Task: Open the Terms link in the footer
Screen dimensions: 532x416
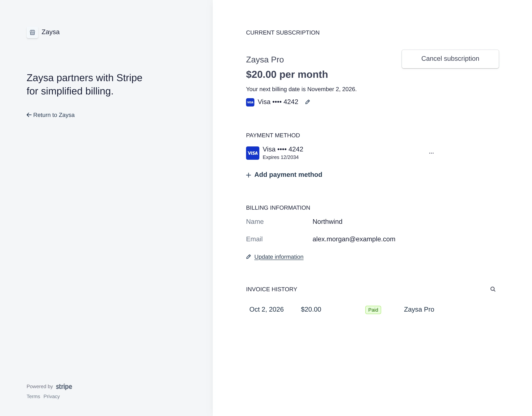Action: [33, 396]
